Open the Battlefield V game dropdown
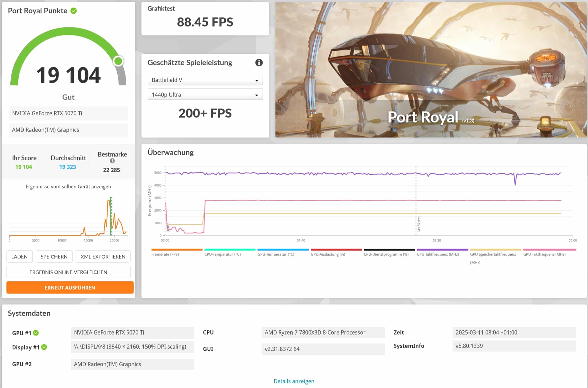This screenshot has height=388, width=588. [x=205, y=80]
